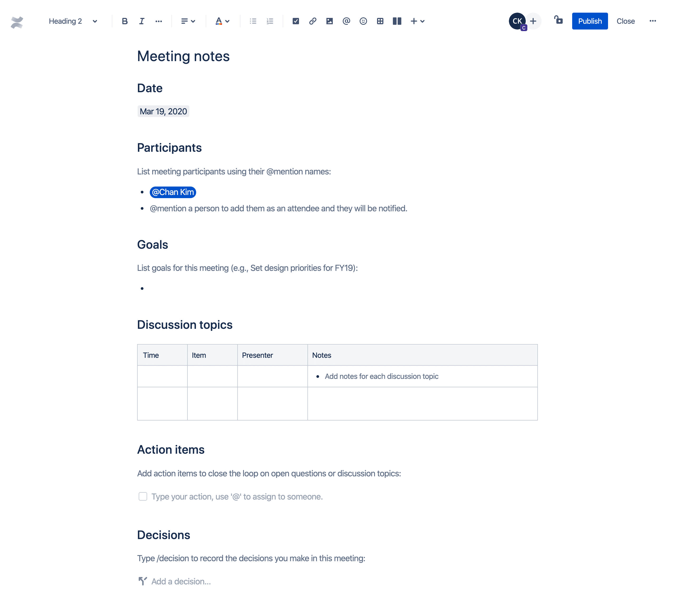This screenshot has width=675, height=616.
Task: Click the Publish button
Action: click(x=589, y=21)
